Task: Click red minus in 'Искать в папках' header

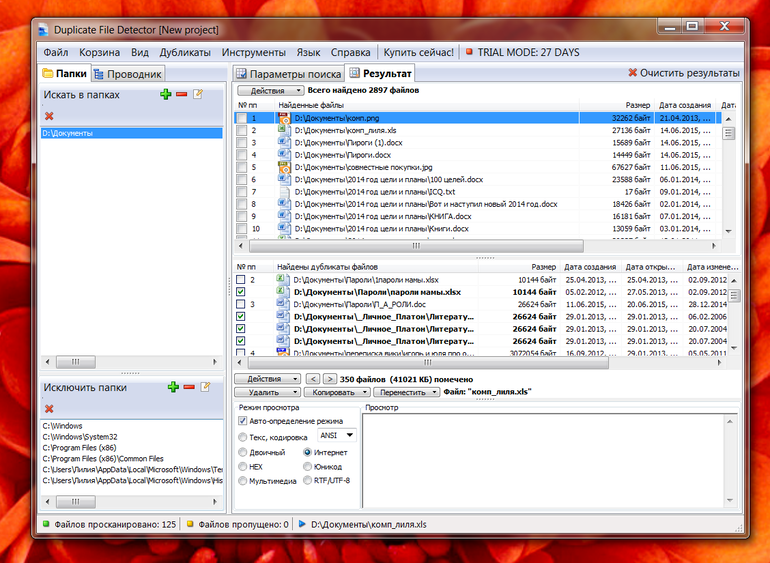Action: (x=181, y=94)
